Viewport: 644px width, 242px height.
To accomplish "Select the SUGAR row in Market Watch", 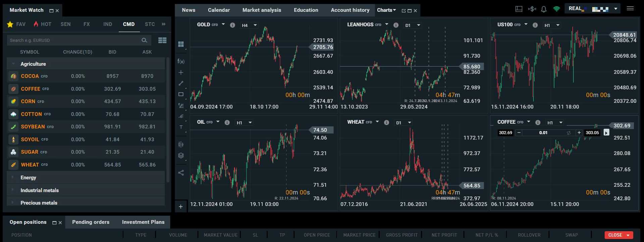I will coord(86,152).
